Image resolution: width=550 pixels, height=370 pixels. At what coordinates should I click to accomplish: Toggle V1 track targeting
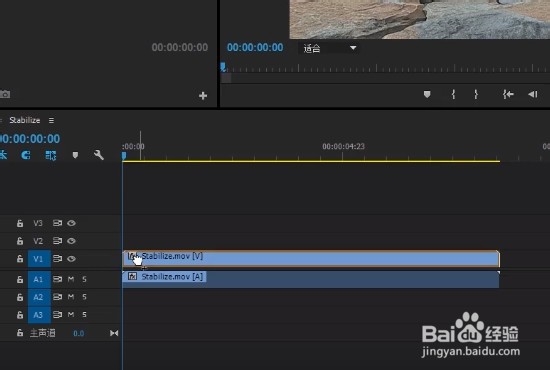tap(39, 259)
